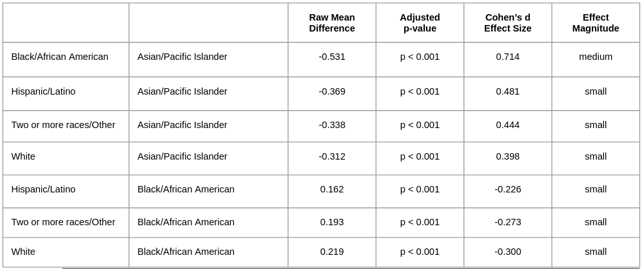Click the Effect Magnitude column header
Viewport: 644px width, 269px height.
click(596, 23)
